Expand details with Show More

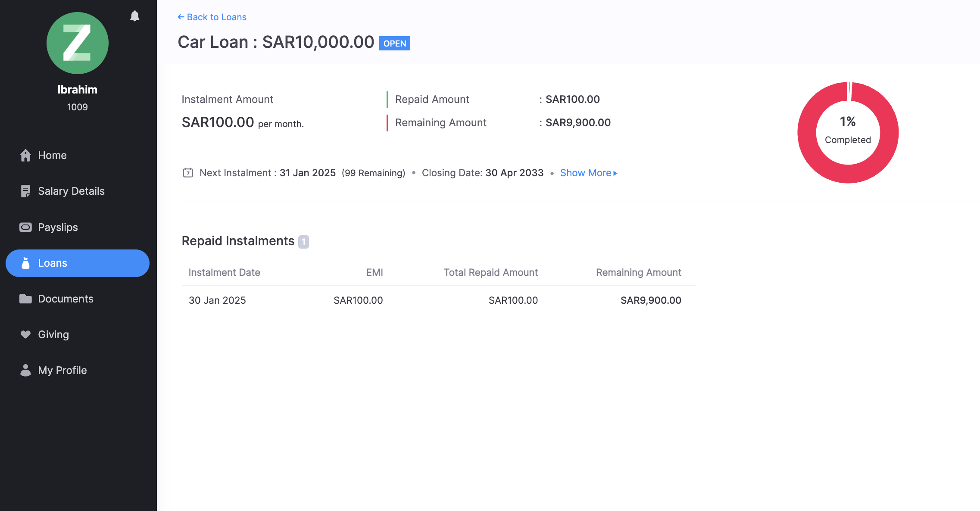click(588, 173)
